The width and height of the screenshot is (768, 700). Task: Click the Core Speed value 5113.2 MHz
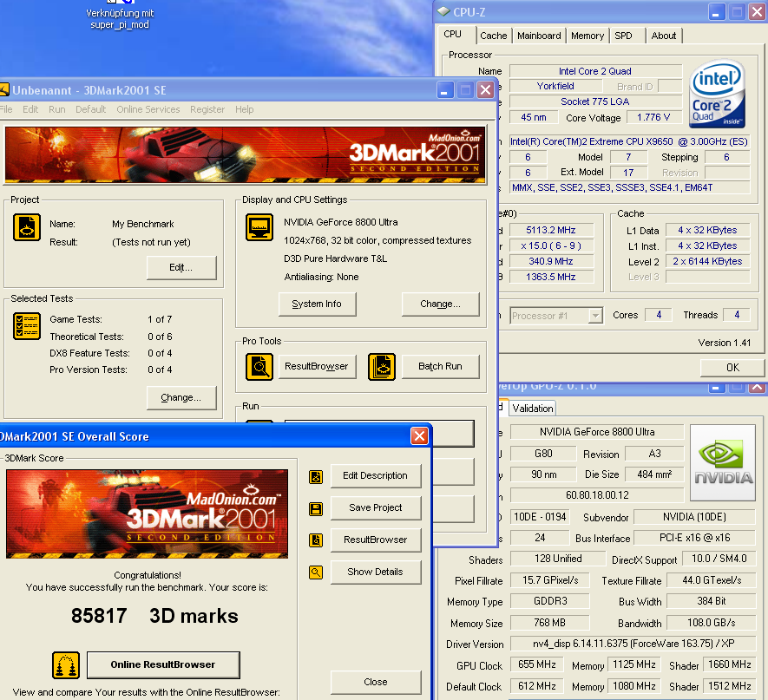pyautogui.click(x=550, y=230)
